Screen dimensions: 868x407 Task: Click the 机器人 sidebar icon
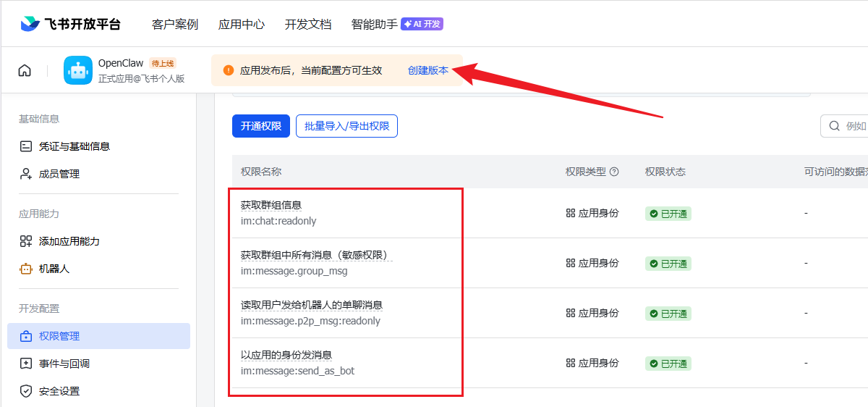point(26,269)
